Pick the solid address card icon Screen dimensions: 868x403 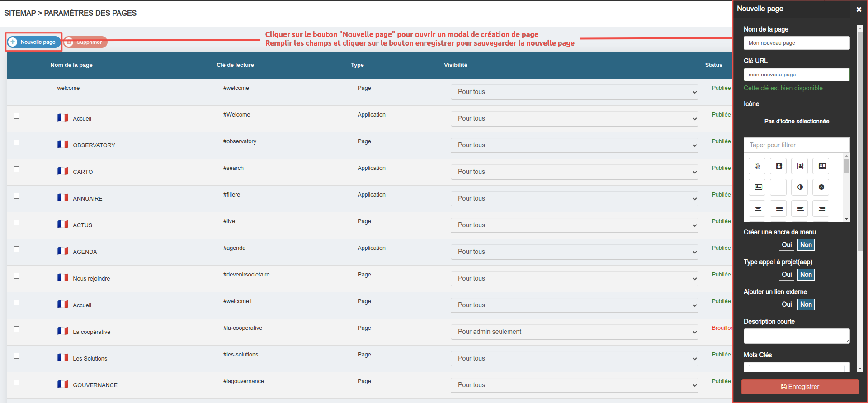821,166
